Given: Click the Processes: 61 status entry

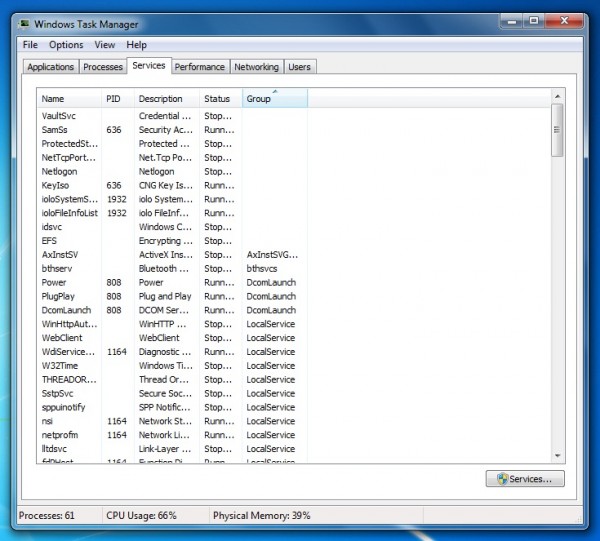Looking at the screenshot, I should click(47, 516).
